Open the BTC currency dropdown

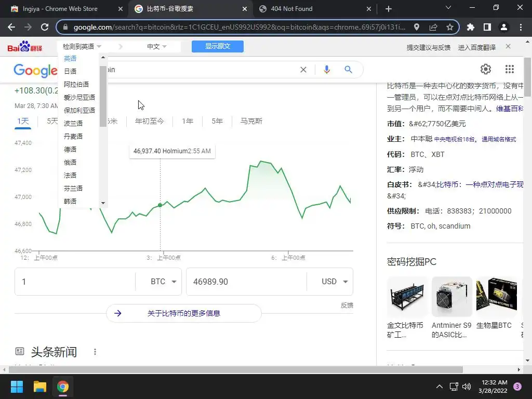click(164, 282)
